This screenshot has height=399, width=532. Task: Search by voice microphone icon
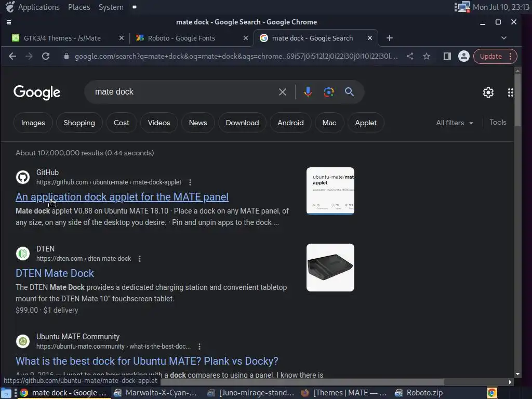[308, 92]
